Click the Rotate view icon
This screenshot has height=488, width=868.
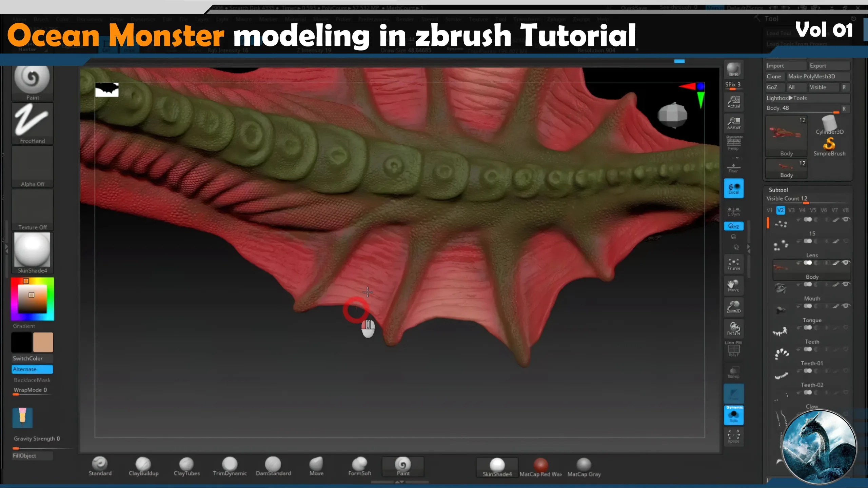pos(733,328)
